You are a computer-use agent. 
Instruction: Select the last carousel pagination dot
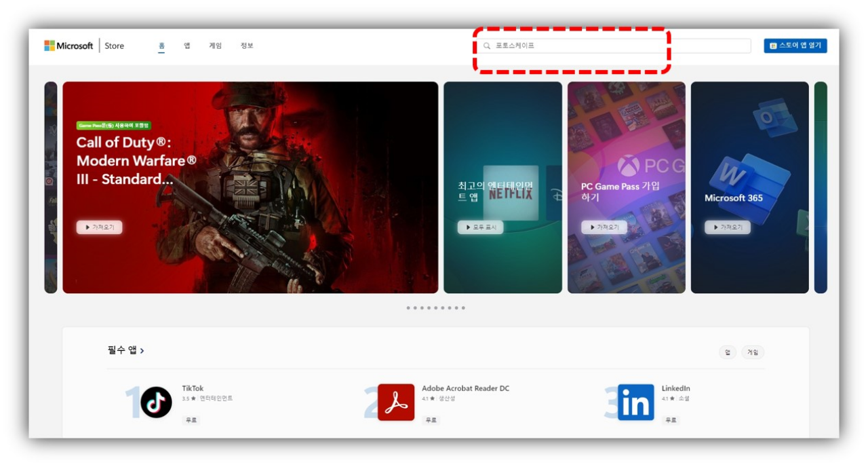(463, 308)
